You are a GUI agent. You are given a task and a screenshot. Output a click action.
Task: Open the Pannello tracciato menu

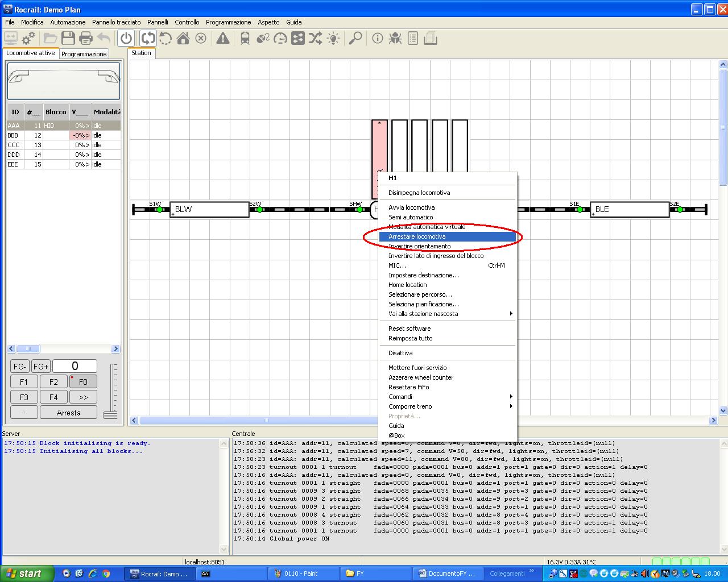coord(117,22)
